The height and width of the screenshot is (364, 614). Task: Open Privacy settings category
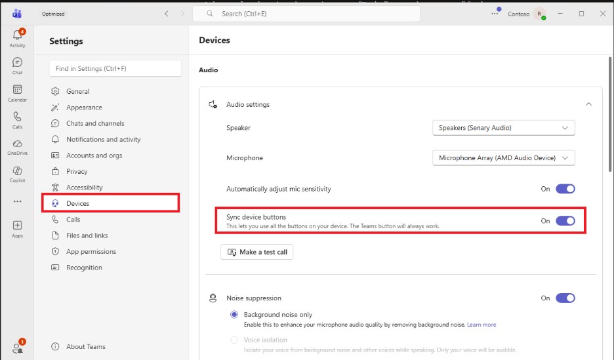coord(77,171)
